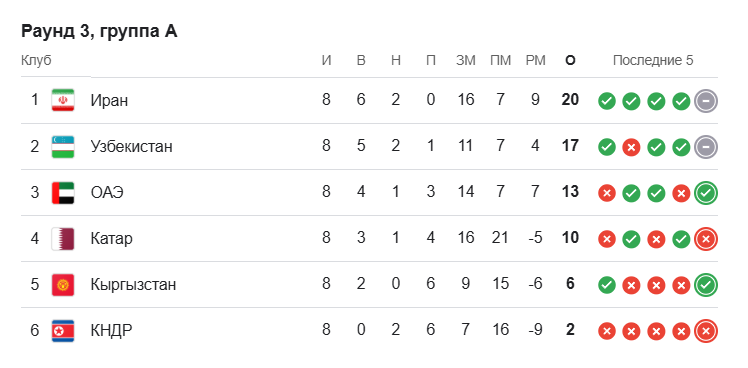Click the Последние 5 column header

click(653, 61)
